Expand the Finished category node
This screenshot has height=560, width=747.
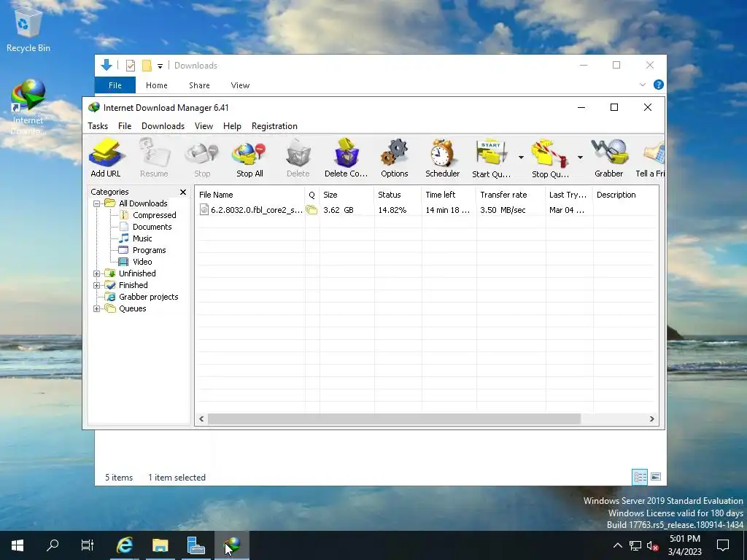click(97, 285)
